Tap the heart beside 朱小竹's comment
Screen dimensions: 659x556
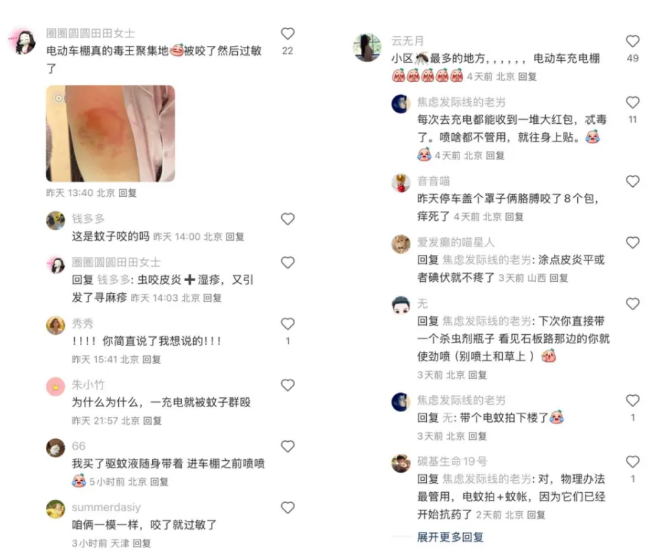pyautogui.click(x=287, y=385)
